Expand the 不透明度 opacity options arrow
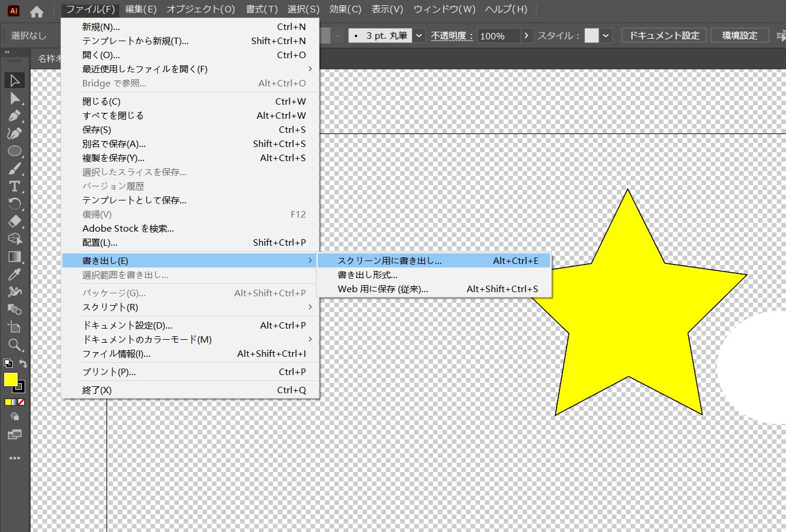The height and width of the screenshot is (532, 786). click(526, 35)
